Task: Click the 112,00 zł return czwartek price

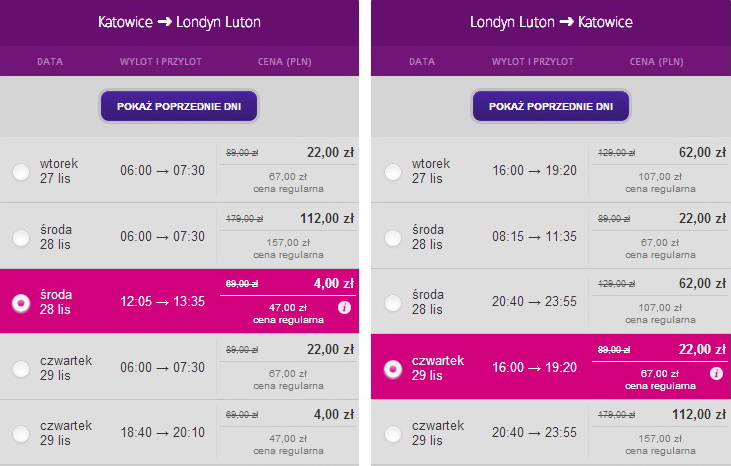Action: (699, 414)
